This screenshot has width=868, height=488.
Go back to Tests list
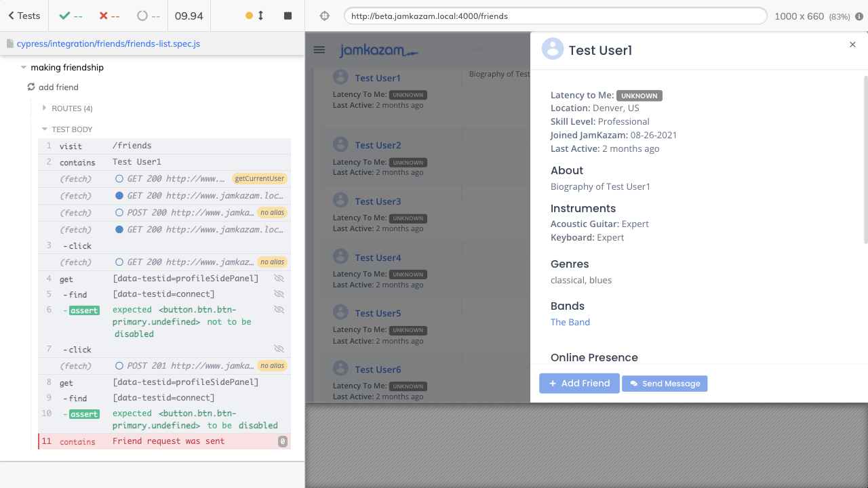pyautogui.click(x=24, y=16)
